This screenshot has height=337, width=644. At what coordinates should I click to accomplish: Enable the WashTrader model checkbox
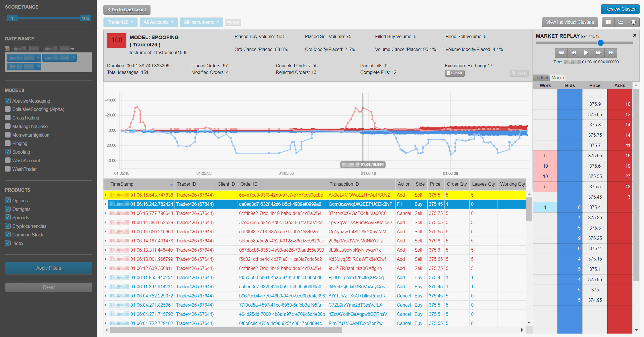7,169
